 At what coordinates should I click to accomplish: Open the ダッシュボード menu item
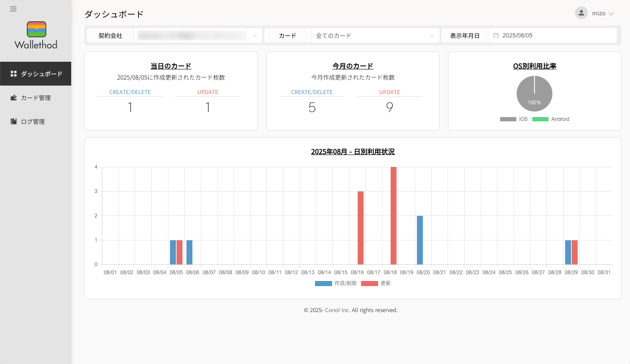point(41,74)
